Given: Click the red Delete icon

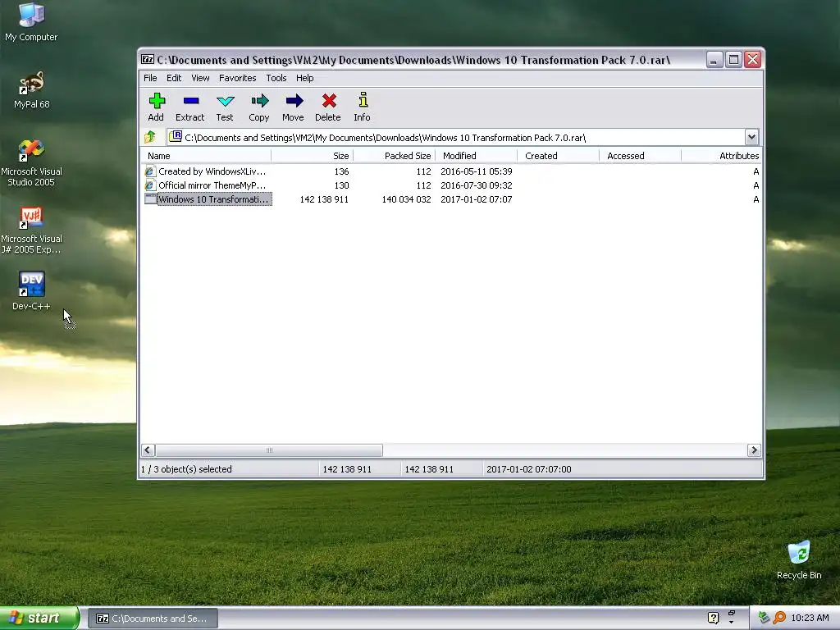Looking at the screenshot, I should tap(328, 101).
